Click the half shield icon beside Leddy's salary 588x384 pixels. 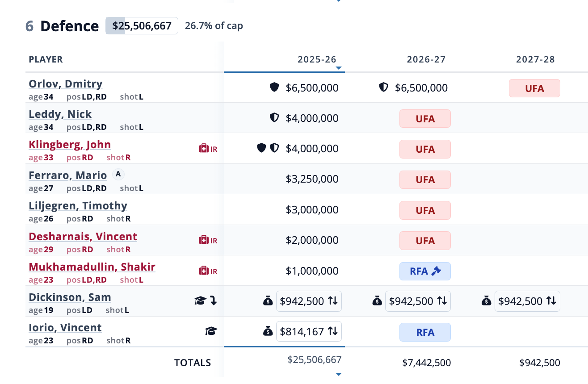(274, 118)
